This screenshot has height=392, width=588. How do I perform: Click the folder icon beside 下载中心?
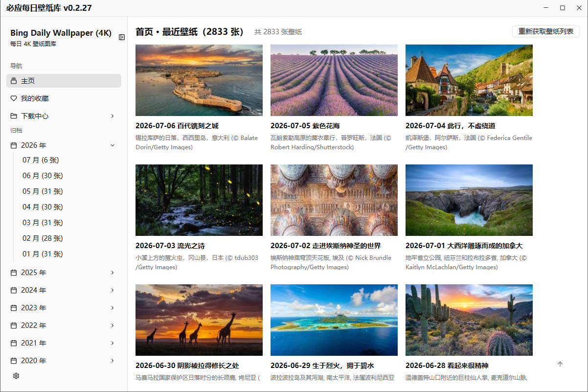click(x=14, y=116)
